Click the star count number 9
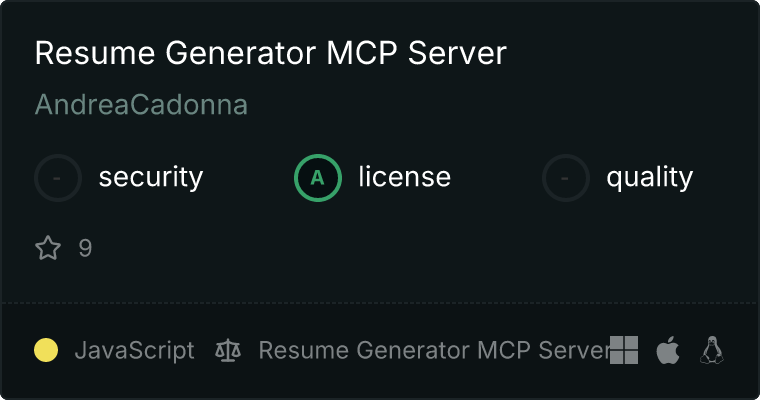The image size is (760, 400). pos(85,248)
